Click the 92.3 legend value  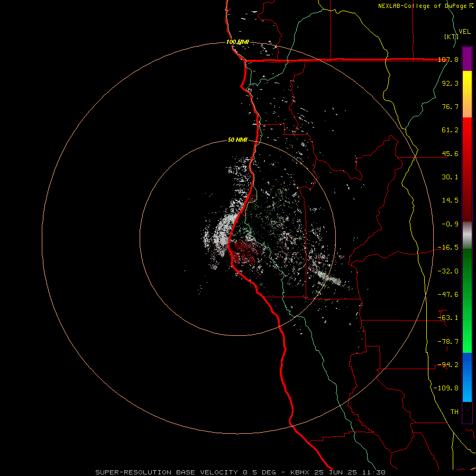pyautogui.click(x=450, y=83)
